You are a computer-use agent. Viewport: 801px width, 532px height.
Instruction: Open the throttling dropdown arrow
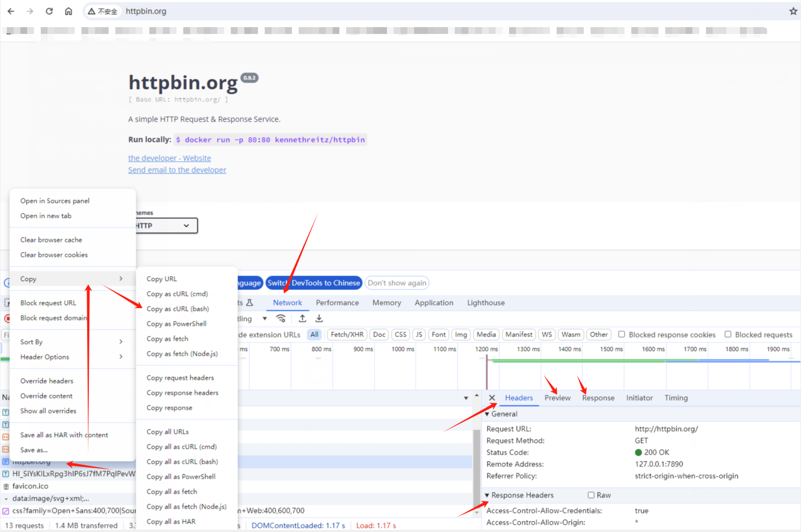(265, 319)
